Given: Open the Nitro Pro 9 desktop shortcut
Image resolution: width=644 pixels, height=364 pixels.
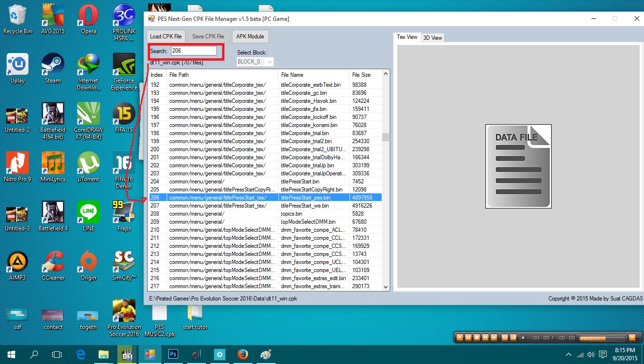Looking at the screenshot, I should tap(18, 167).
